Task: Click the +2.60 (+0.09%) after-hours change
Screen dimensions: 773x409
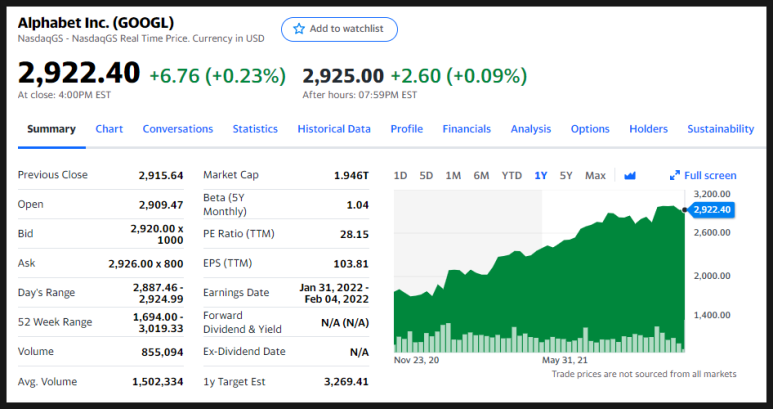Action: click(458, 76)
